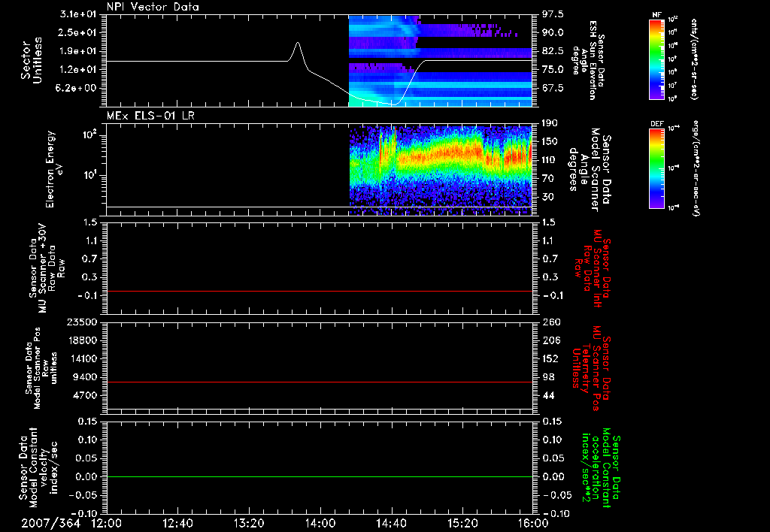This screenshot has height=532, width=770.
Task: Click the 110 scanner angle axis value
Action: pos(550,160)
